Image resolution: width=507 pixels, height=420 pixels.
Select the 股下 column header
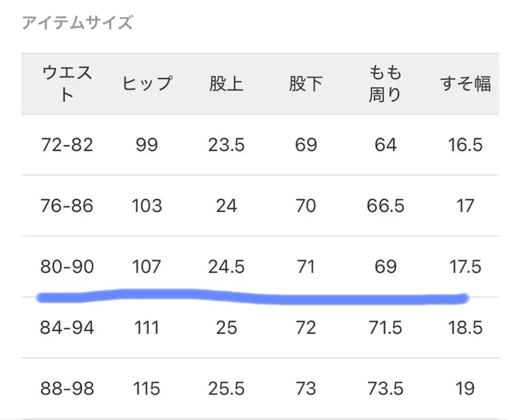[x=306, y=84]
